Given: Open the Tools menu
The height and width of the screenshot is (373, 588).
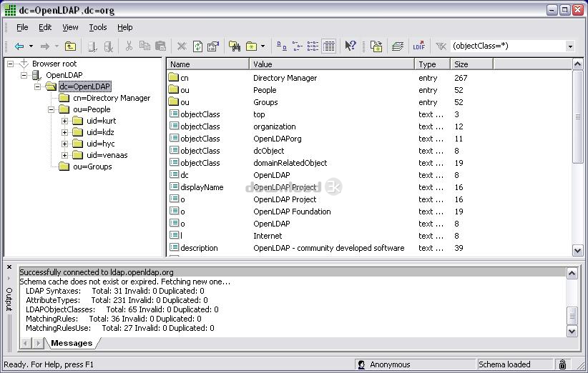Looking at the screenshot, I should [97, 27].
